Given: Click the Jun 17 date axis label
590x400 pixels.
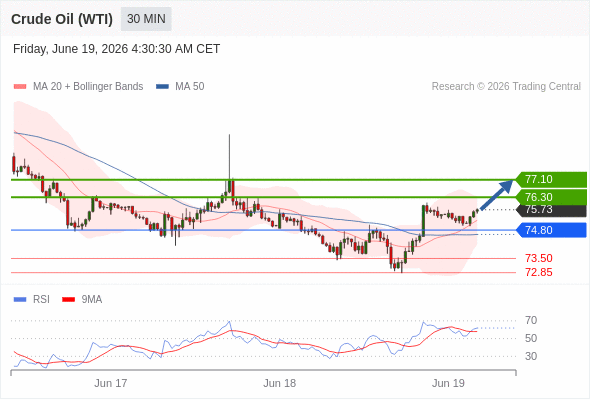Looking at the screenshot, I should click(111, 383).
